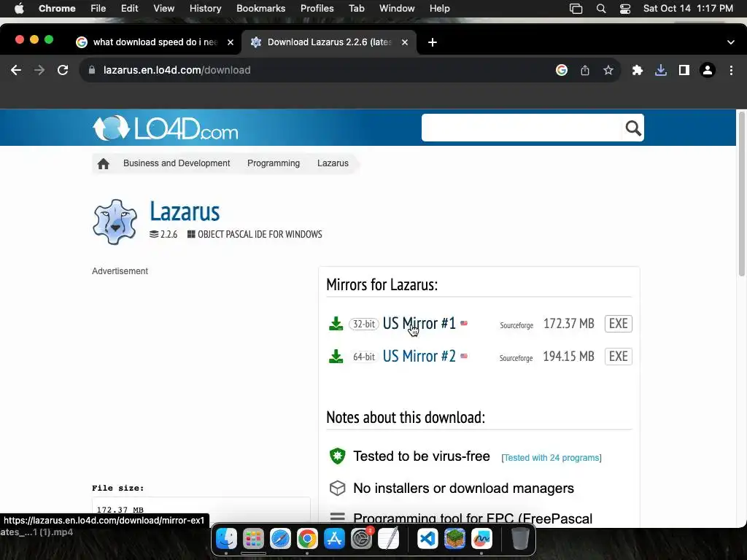The image size is (747, 560).
Task: Go to home via breadcrumb house icon
Action: pyautogui.click(x=104, y=164)
